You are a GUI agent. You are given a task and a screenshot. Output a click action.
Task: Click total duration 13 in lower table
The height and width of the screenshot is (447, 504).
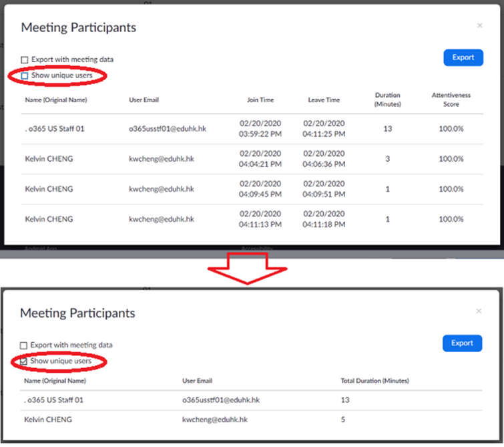[x=345, y=400]
